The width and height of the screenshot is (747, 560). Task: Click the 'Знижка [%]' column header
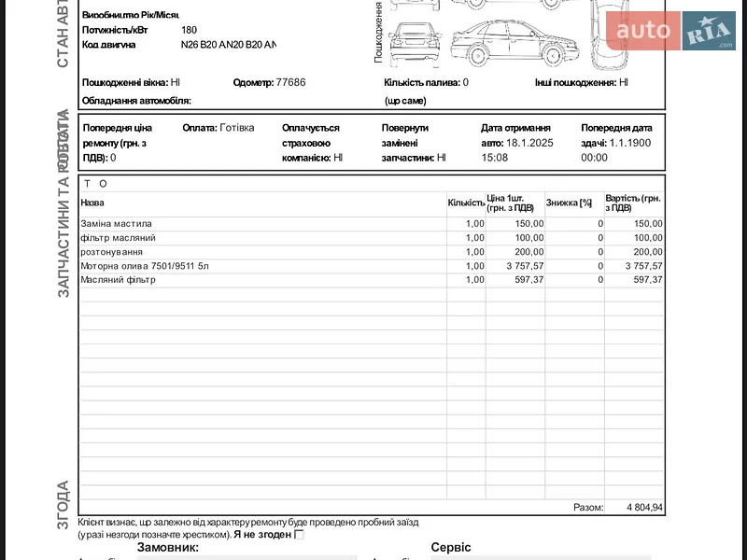[569, 203]
